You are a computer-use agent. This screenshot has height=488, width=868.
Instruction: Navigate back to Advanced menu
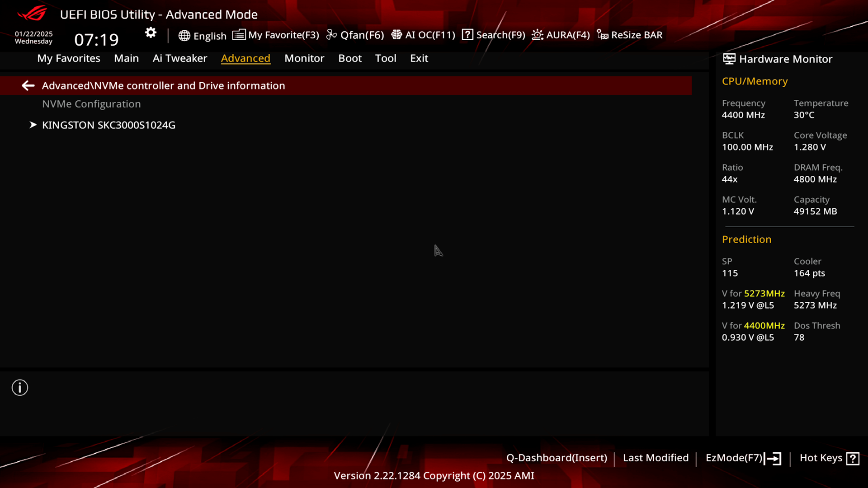pyautogui.click(x=28, y=85)
